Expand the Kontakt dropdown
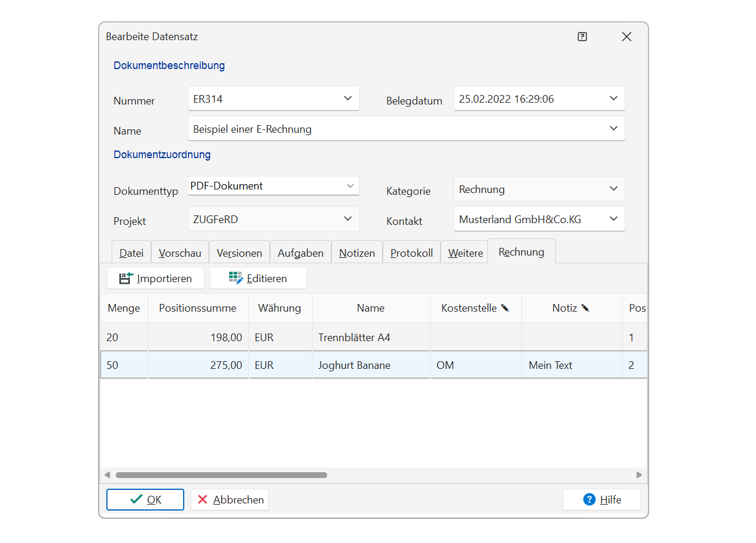 [613, 219]
